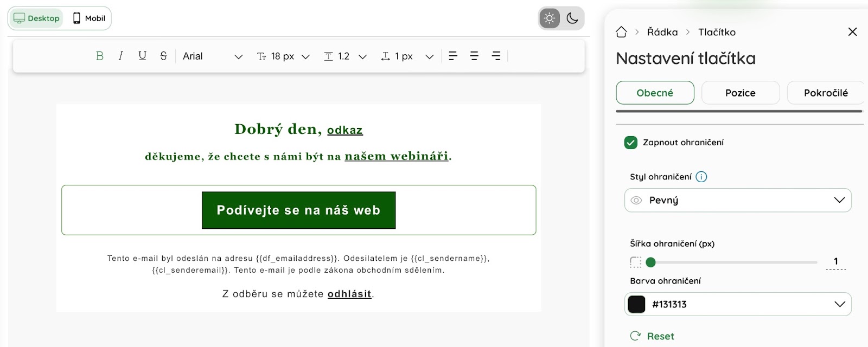Open info icon next to Styl ohraničení
The image size is (868, 347).
pos(701,177)
